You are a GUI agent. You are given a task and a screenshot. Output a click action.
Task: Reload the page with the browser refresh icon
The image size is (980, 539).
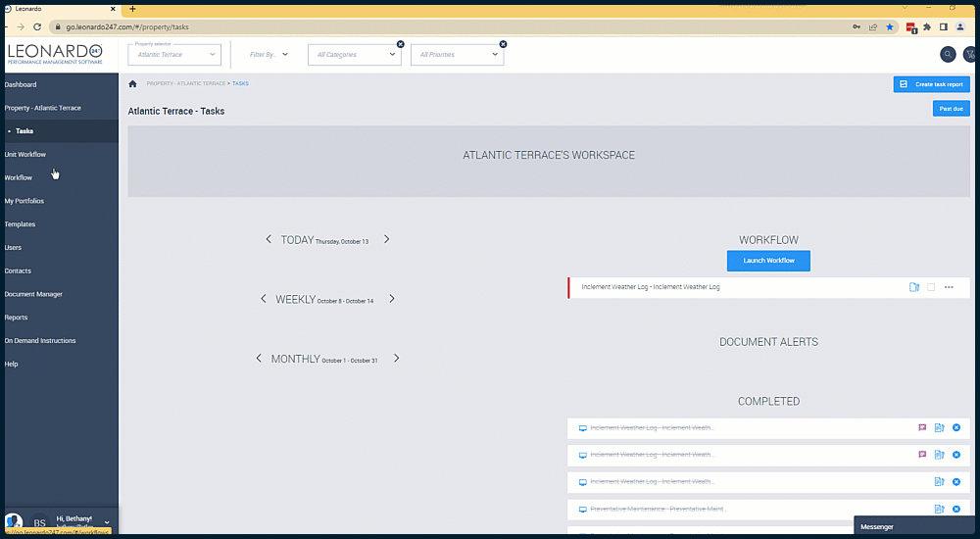tap(37, 26)
